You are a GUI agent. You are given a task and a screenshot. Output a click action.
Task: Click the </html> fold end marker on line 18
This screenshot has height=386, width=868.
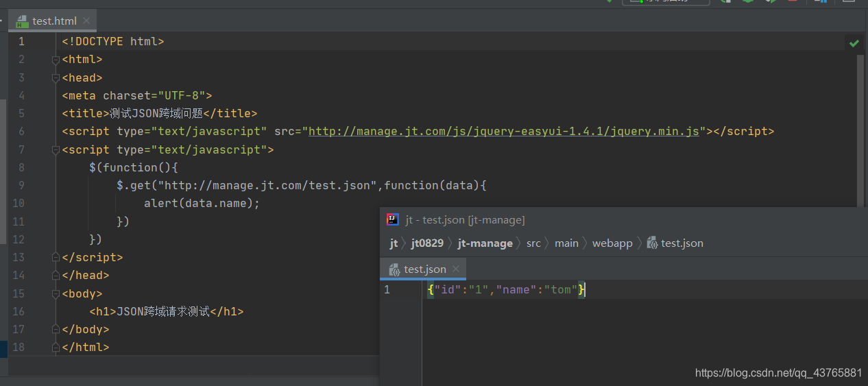click(56, 348)
